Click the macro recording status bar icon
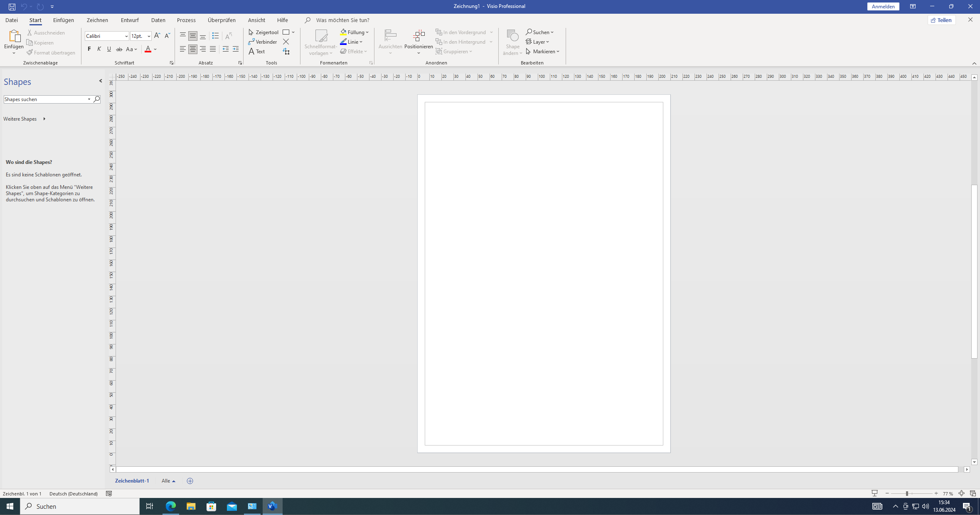Viewport: 980px width, 515px height. [x=109, y=494]
